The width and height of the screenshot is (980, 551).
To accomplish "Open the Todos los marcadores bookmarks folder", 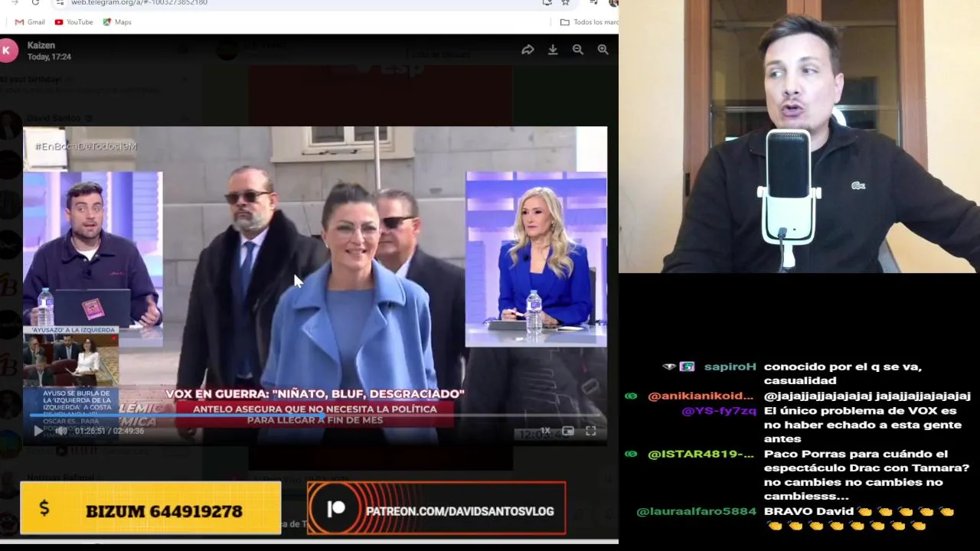I will pyautogui.click(x=589, y=22).
